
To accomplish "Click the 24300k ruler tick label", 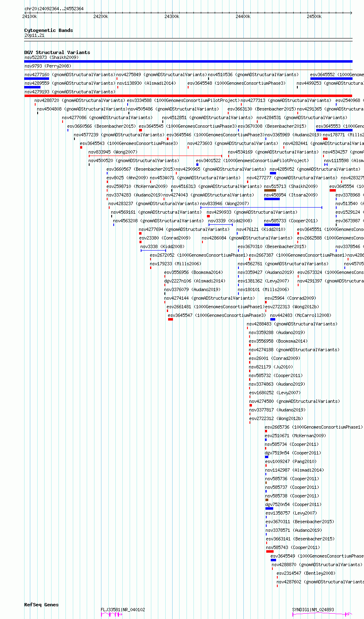I will point(172,16).
